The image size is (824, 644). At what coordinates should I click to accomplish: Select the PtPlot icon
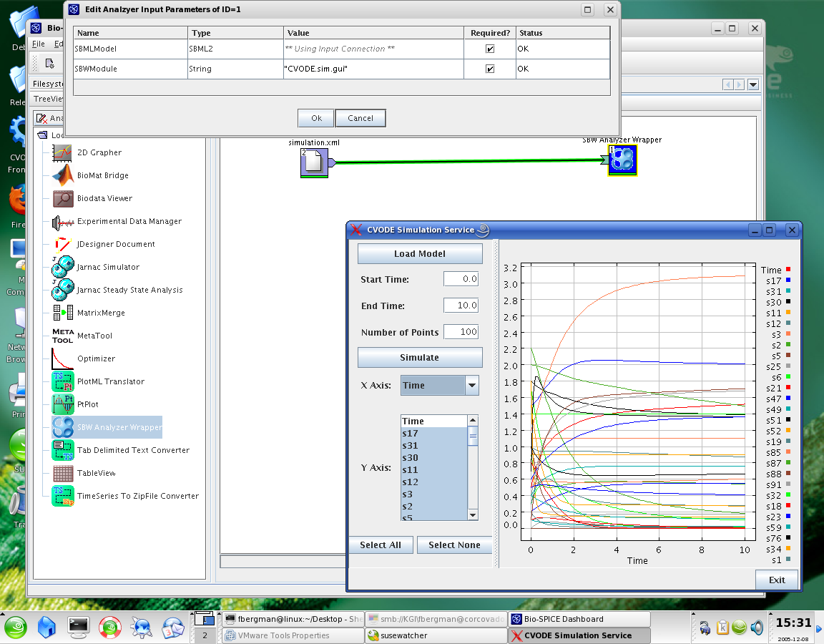point(62,404)
